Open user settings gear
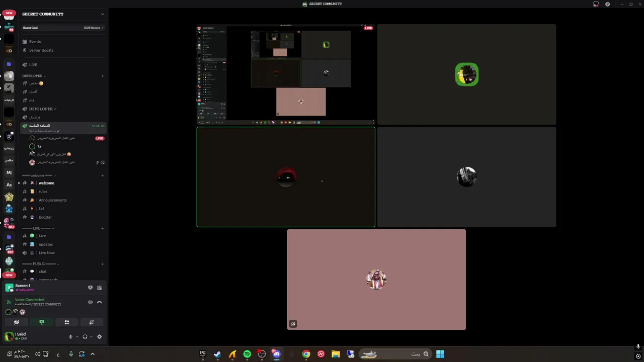 click(99, 337)
